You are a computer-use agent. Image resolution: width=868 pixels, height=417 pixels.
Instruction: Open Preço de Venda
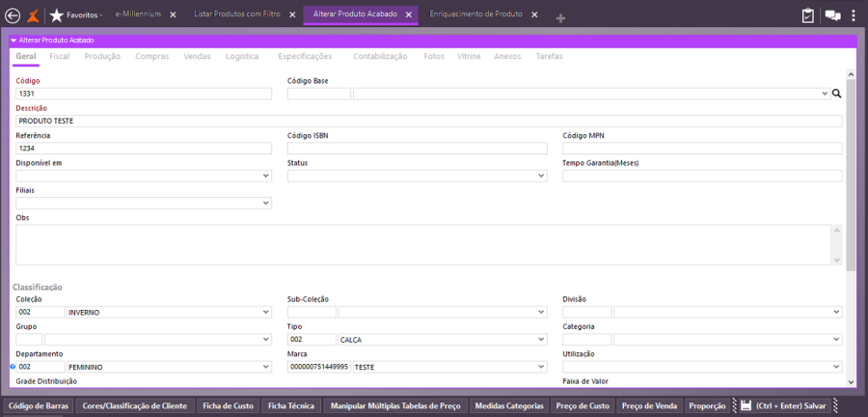[649, 406]
